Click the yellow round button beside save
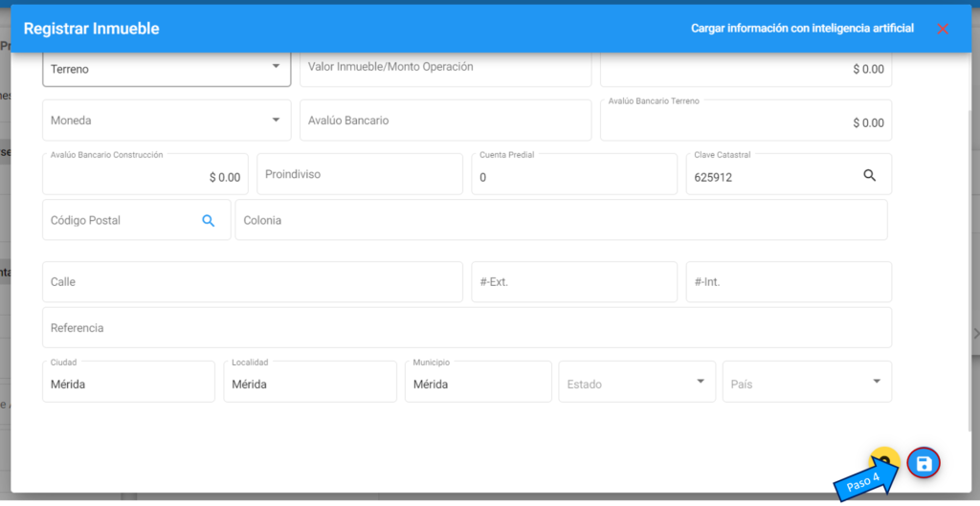 (885, 460)
